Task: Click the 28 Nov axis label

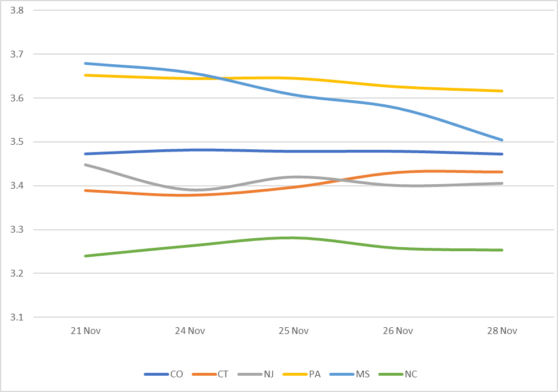Action: pos(501,331)
